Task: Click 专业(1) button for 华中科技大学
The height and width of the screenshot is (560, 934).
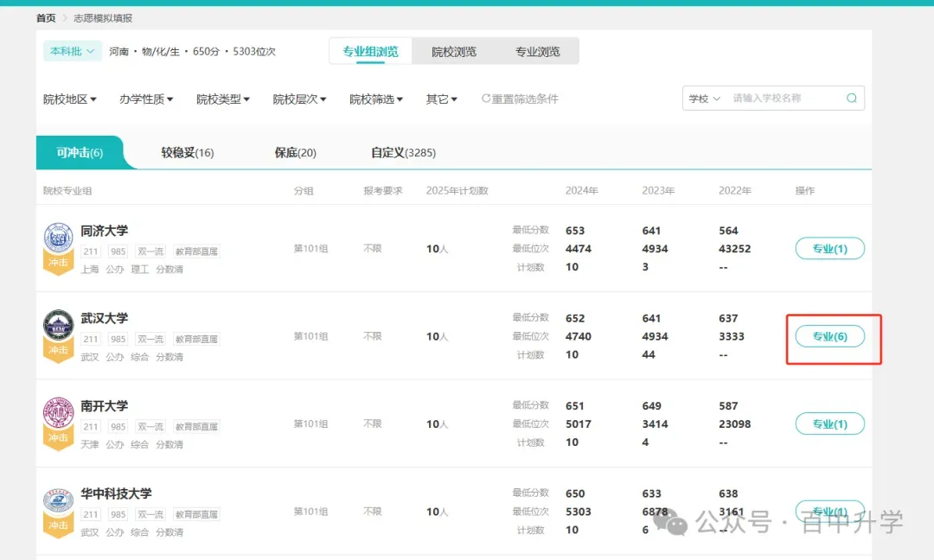Action: pos(829,512)
